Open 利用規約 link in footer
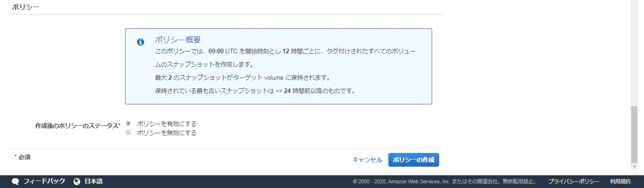 tap(620, 181)
